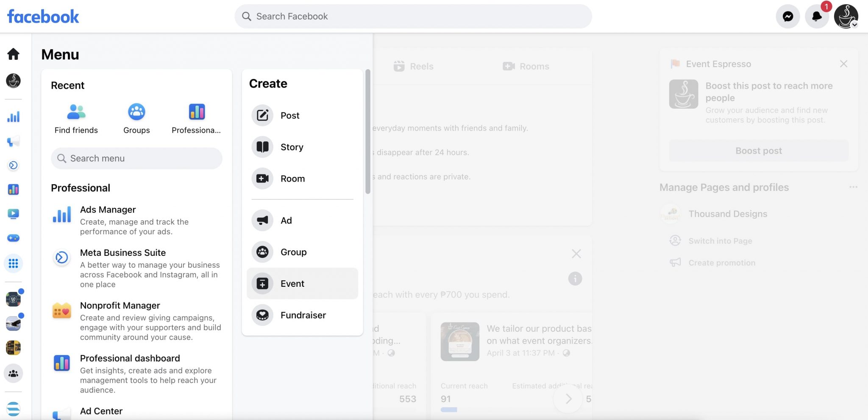Click the next arrow on reach carousel

click(x=568, y=398)
